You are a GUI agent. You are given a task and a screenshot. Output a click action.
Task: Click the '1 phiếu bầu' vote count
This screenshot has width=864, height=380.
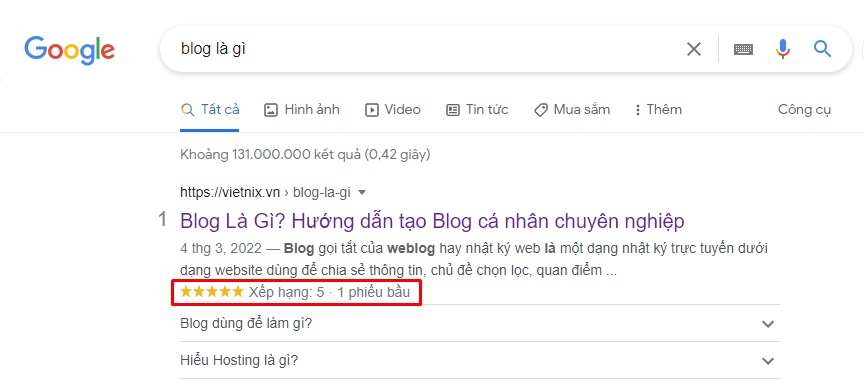point(374,292)
